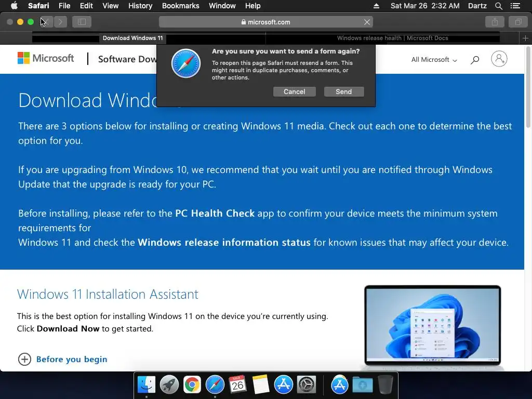532x399 pixels.
Task: Click Windows 11 Installation Assistant heading
Action: 108,294
